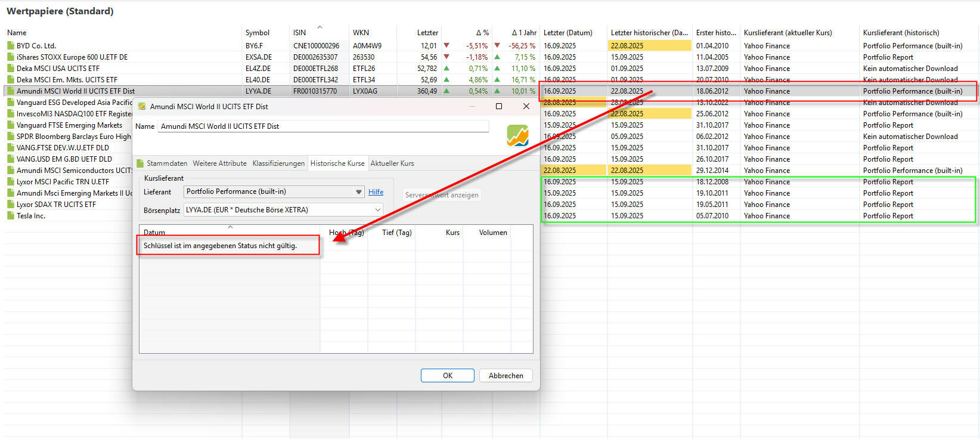Sort by the Δ 1 Jahr column header

click(524, 33)
